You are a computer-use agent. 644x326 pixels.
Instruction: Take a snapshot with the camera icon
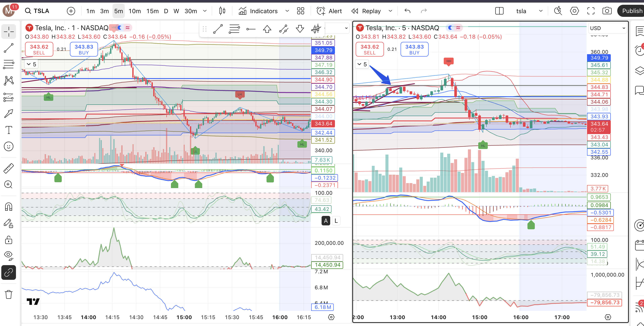(x=607, y=11)
